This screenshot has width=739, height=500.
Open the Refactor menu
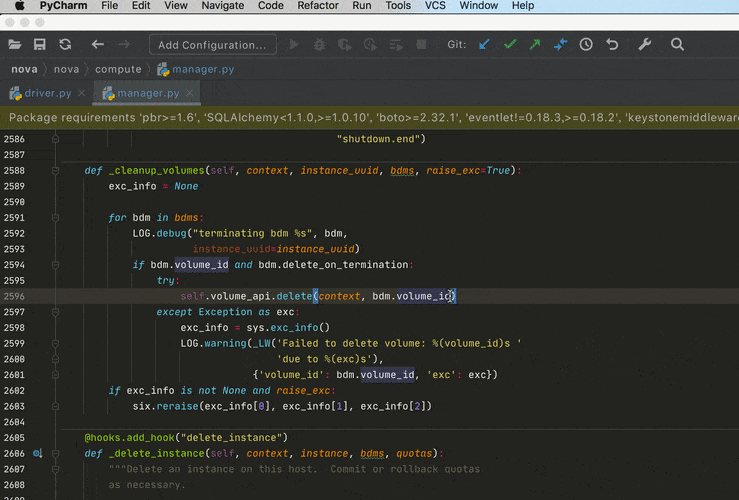pyautogui.click(x=318, y=6)
